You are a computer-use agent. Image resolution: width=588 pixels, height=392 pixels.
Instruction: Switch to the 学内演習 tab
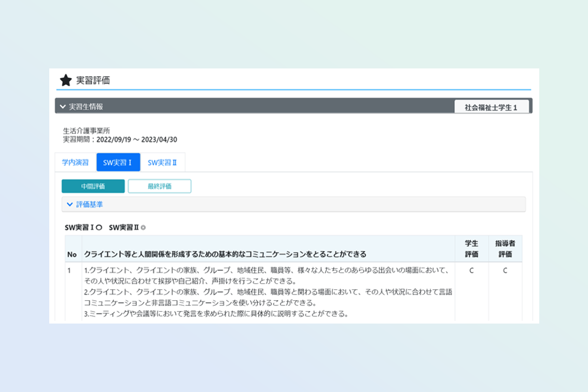coord(75,162)
